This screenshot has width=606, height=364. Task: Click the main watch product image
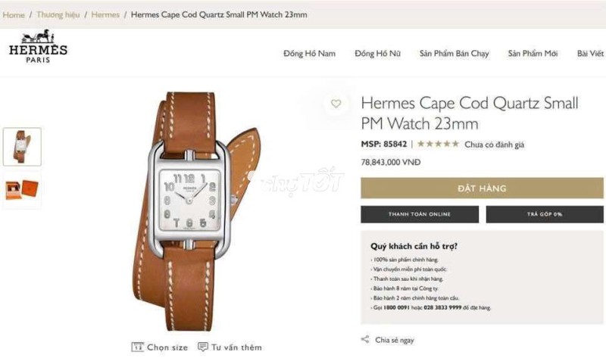pos(196,211)
